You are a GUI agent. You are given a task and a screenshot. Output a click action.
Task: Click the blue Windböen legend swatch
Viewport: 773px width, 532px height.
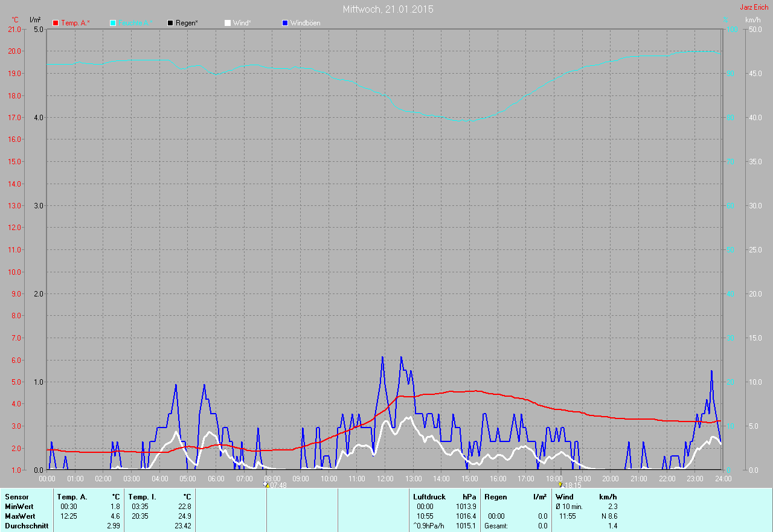point(285,23)
